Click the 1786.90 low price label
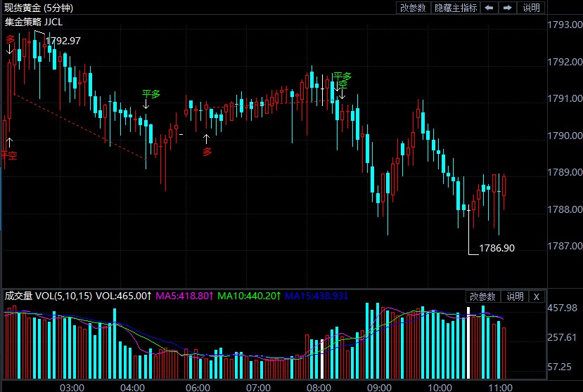Image resolution: width=583 pixels, height=392 pixels. coord(496,248)
